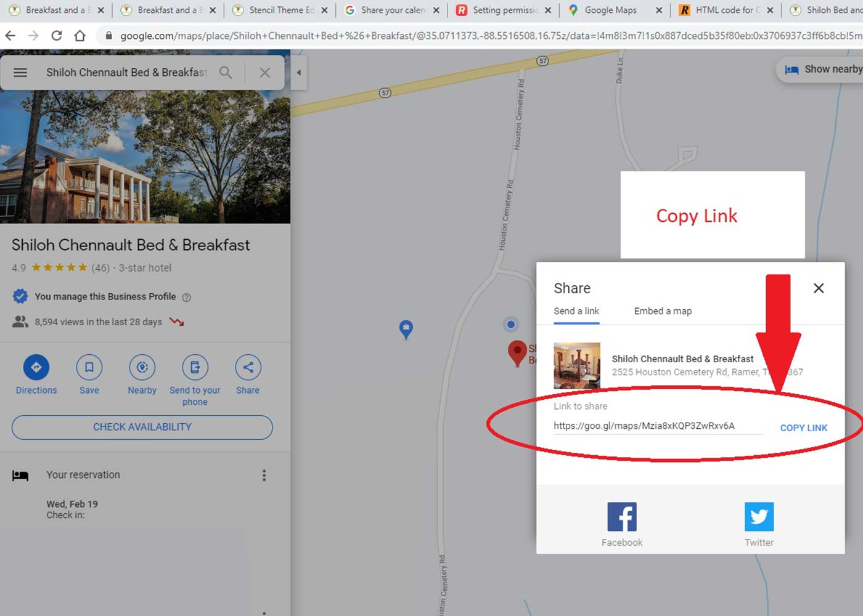Click CHECK AVAILABILITY button
Viewport: 863px width, 616px height.
[x=142, y=428]
